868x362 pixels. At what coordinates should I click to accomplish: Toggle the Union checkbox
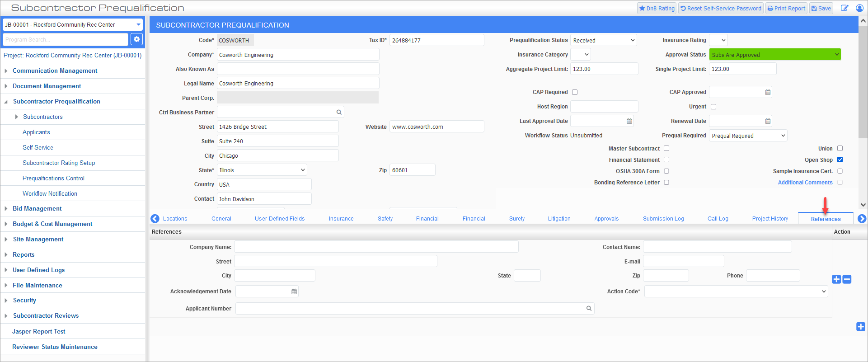pos(840,148)
